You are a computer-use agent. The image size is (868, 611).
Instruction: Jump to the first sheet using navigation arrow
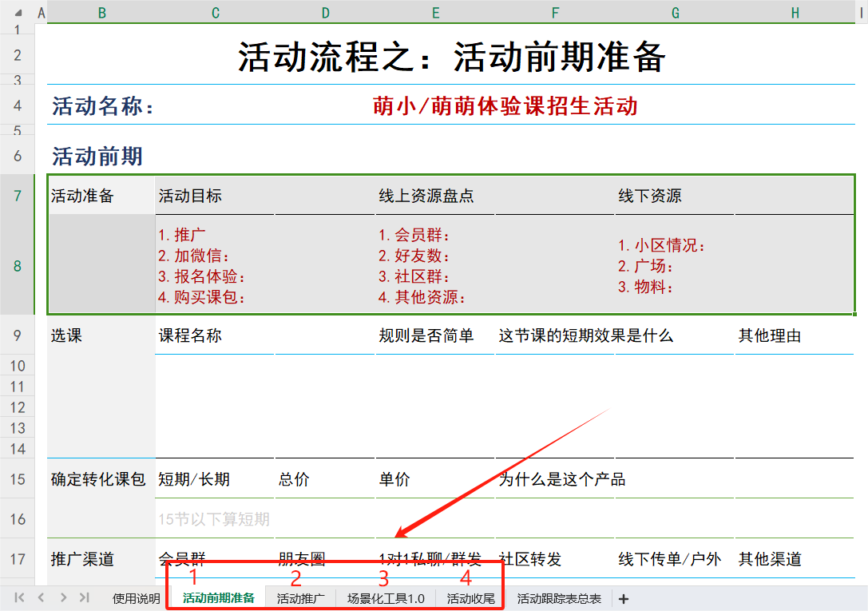point(19,598)
